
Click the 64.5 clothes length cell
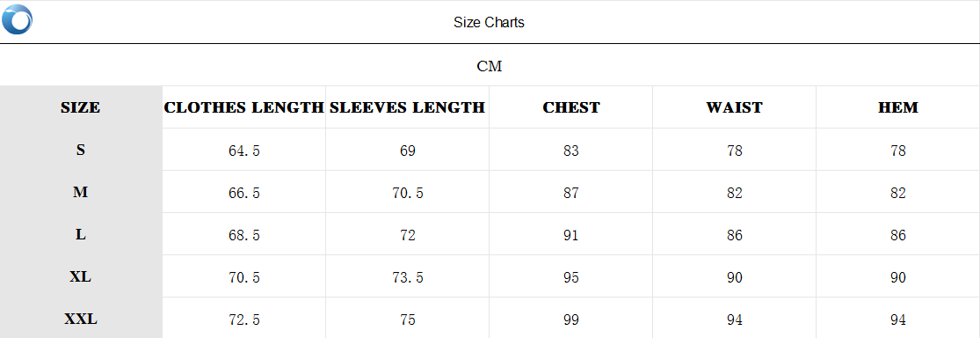pyautogui.click(x=243, y=151)
